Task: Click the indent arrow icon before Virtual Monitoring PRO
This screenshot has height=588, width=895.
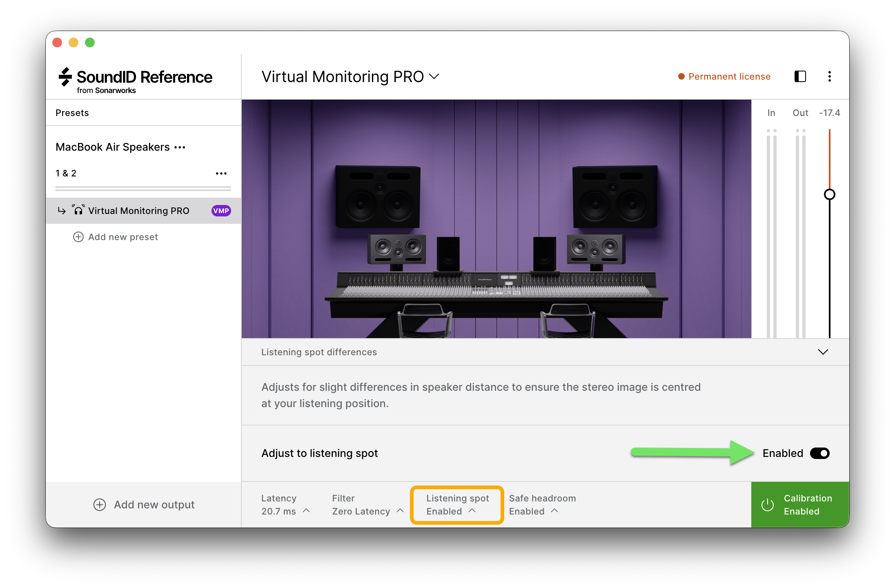Action: tap(62, 211)
